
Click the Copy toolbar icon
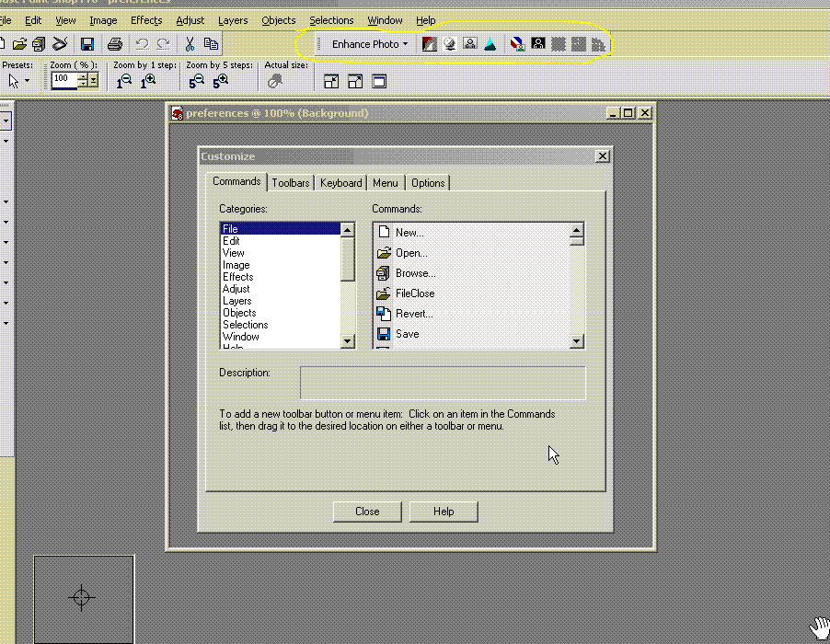tap(212, 44)
